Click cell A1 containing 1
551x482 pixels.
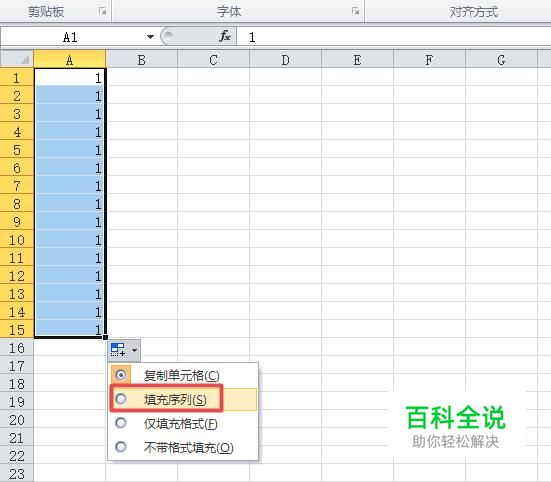70,78
